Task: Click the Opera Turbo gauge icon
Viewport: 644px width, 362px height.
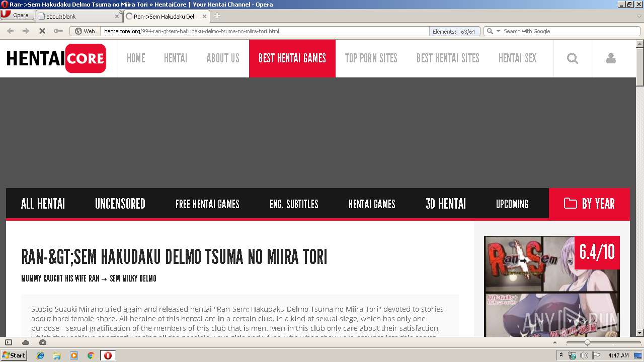Action: [43, 342]
